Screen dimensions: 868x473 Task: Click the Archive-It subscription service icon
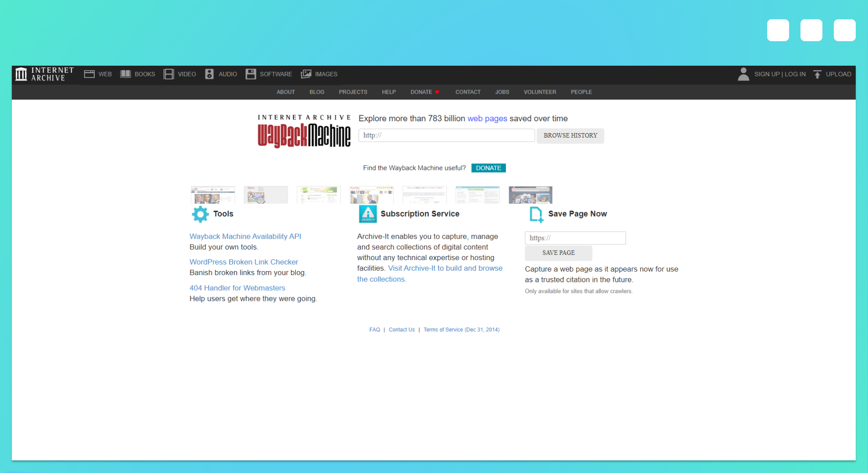pos(367,214)
